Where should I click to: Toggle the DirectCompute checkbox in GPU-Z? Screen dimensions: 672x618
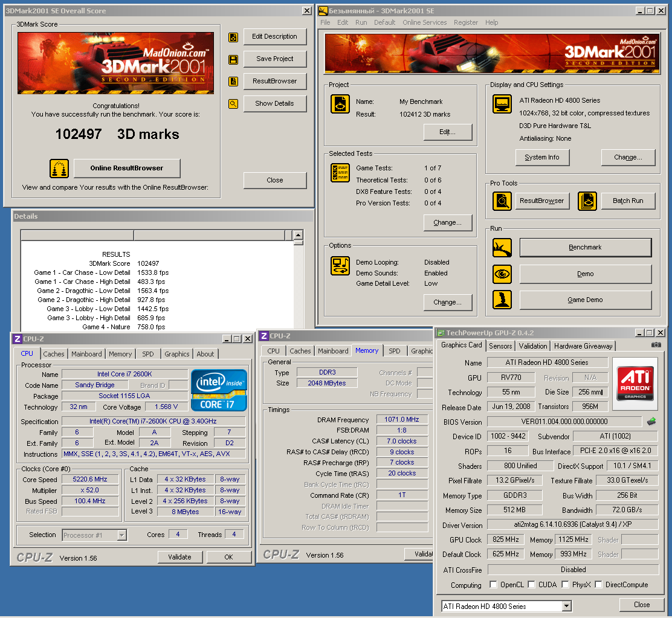tap(599, 585)
